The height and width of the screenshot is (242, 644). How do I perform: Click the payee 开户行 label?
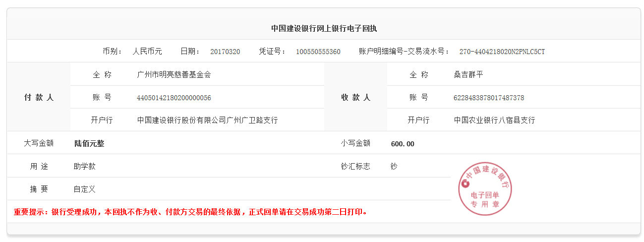click(x=418, y=120)
